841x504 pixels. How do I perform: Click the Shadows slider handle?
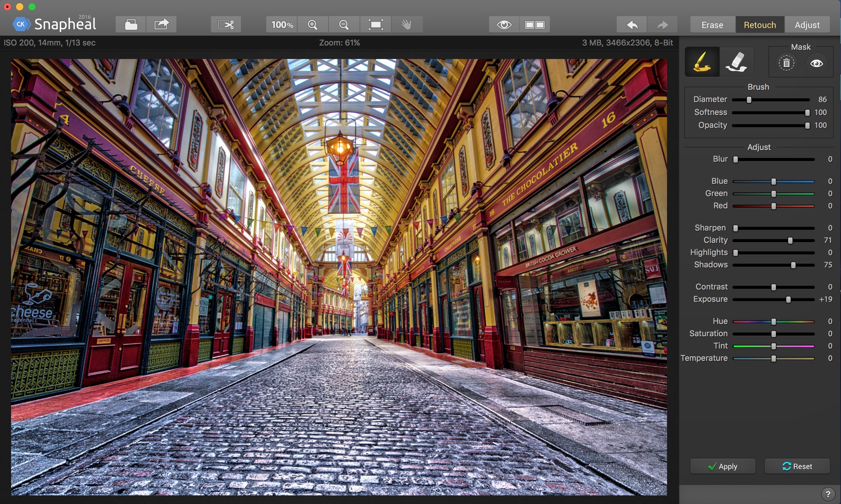tap(794, 265)
